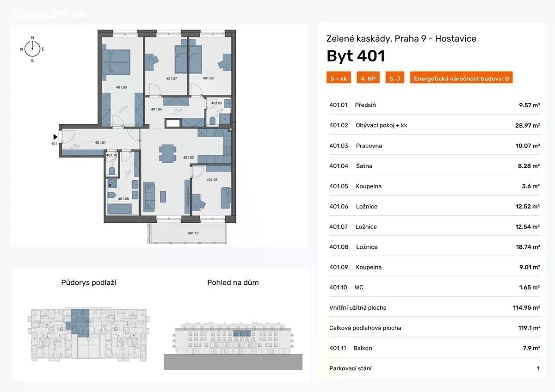Click the 'S, J' orientation tag

click(395, 79)
